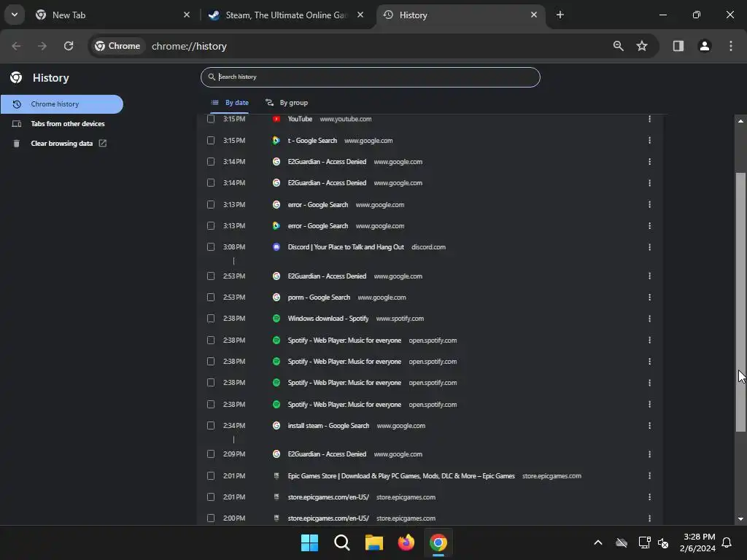
Task: Click the Chrome taskbar icon
Action: pos(438,542)
